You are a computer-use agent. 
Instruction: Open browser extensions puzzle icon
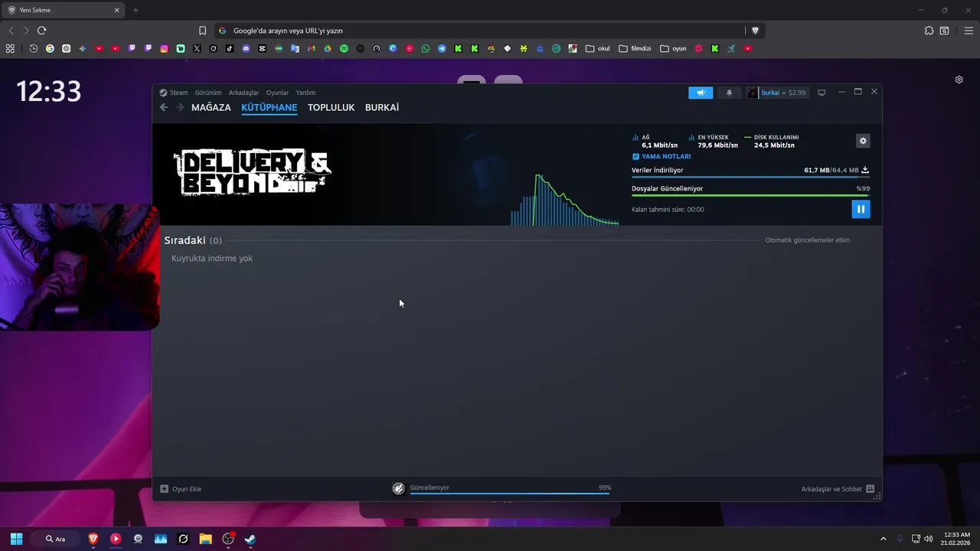click(x=929, y=31)
